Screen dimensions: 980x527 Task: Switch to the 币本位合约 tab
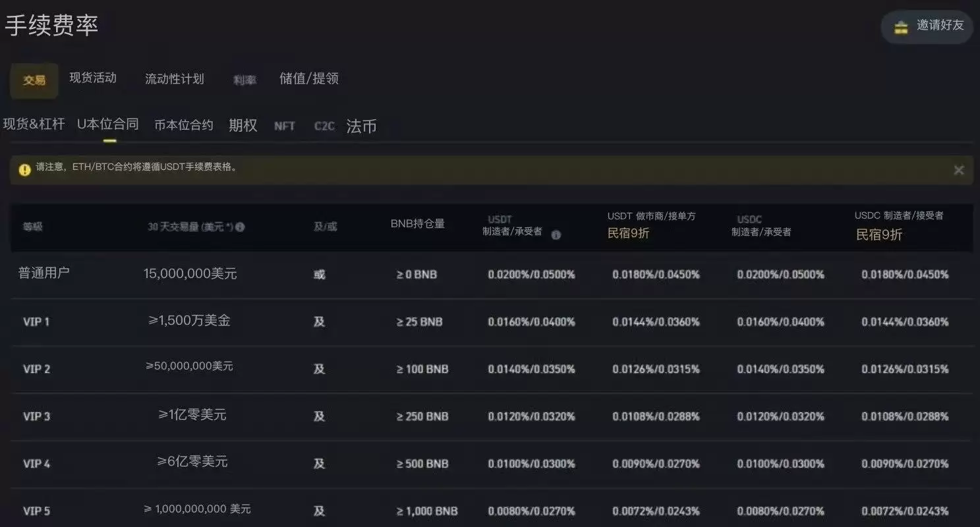pos(183,124)
